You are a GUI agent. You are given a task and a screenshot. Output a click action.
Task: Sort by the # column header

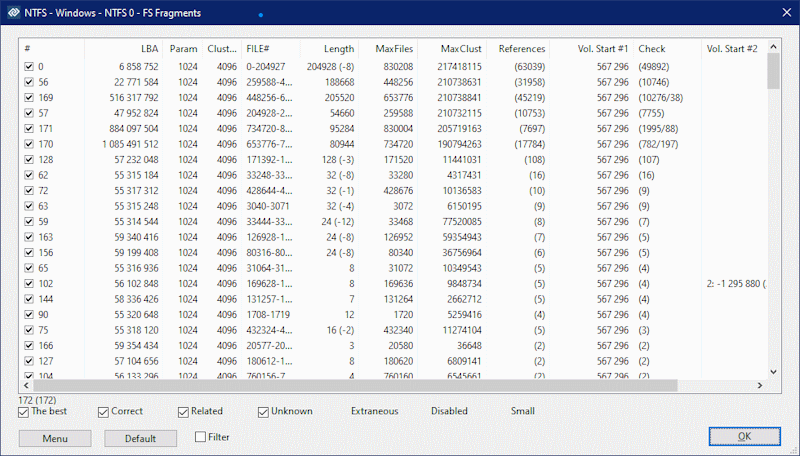pos(52,49)
